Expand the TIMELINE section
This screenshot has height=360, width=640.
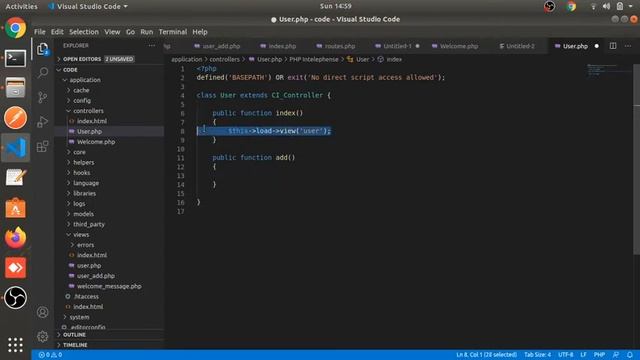[x=75, y=345]
